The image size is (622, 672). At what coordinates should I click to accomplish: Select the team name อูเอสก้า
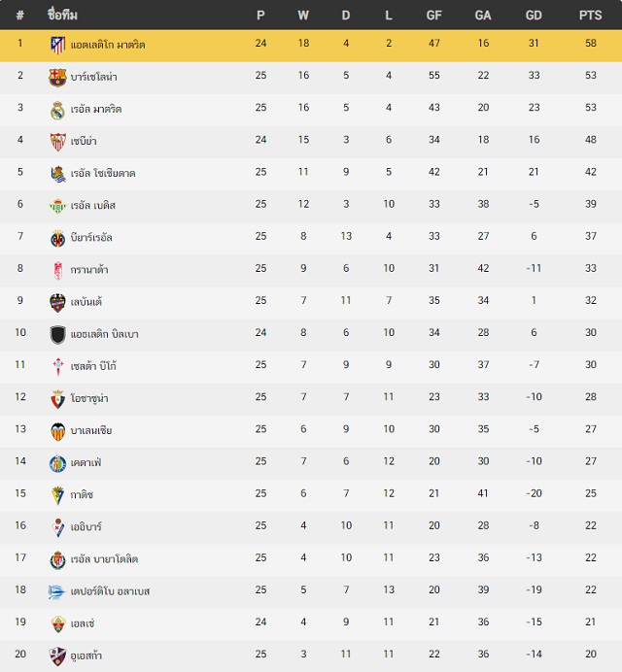click(86, 655)
